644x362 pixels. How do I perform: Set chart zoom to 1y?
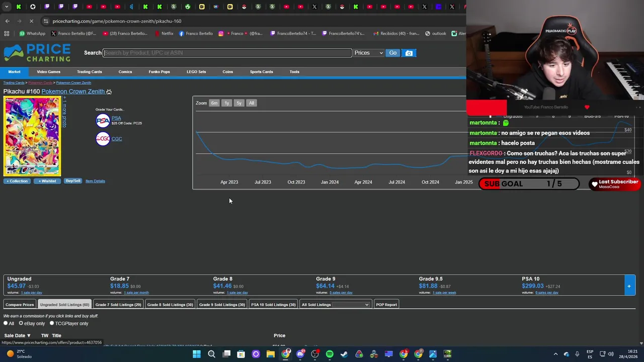click(x=226, y=103)
